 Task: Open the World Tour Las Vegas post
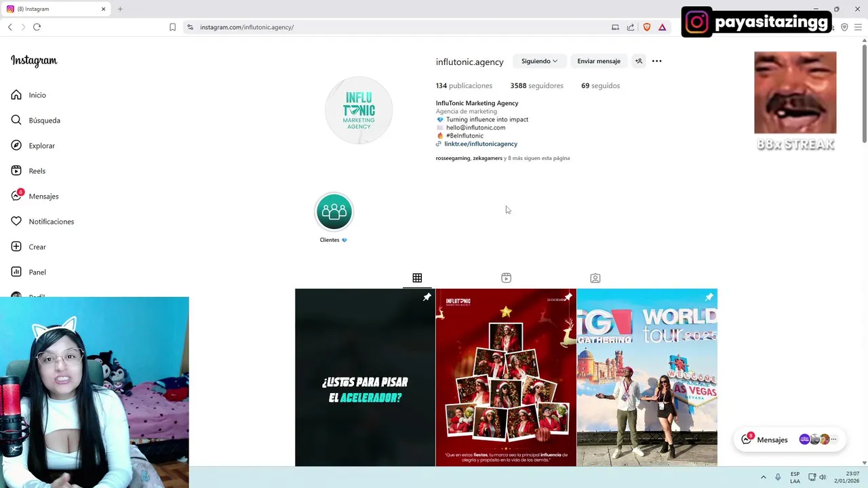[647, 378]
